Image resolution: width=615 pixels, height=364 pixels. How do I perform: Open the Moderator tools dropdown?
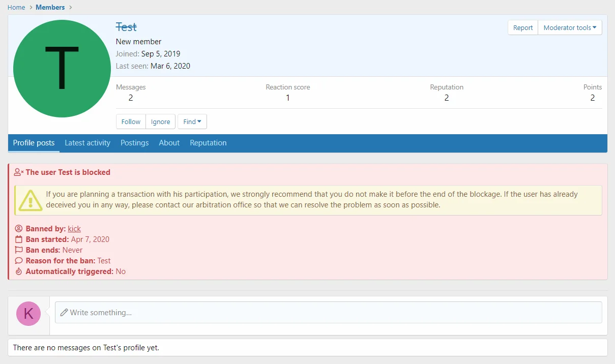(x=570, y=28)
